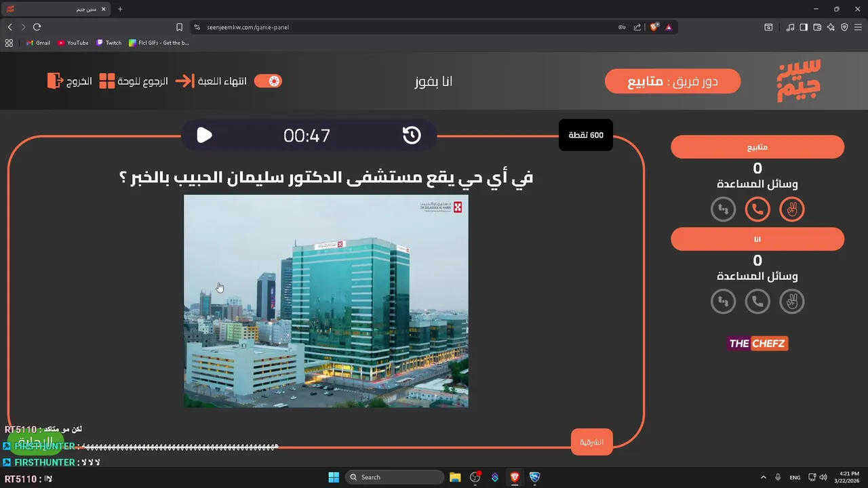Click the الرجوع للوحة return label
The height and width of the screenshot is (488, 868).
pos(142,81)
